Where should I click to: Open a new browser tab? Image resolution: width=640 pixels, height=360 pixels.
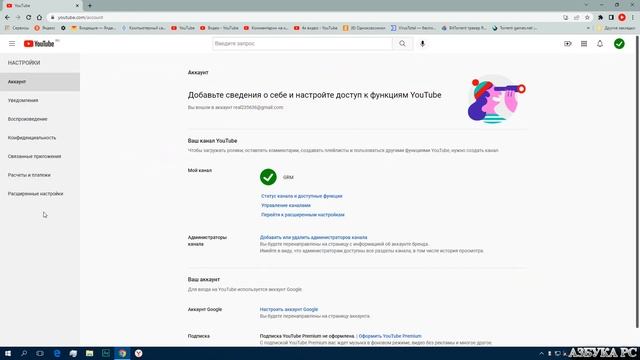coord(90,6)
